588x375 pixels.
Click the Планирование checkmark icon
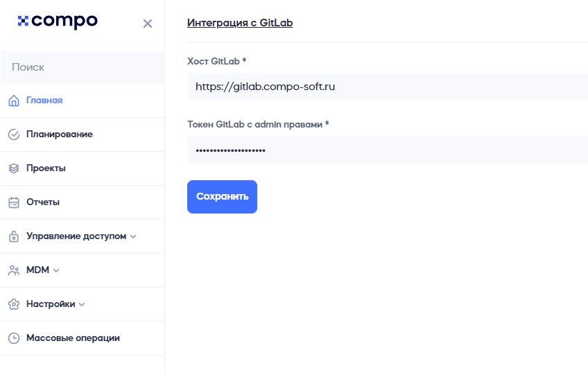tap(14, 134)
